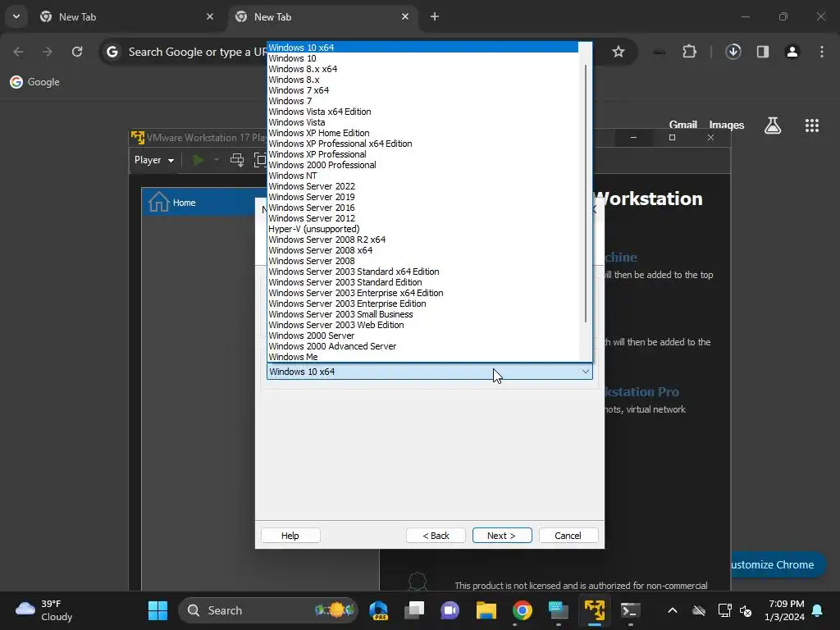This screenshot has width=840, height=630.
Task: Select Windows XP Professional x64 Edition
Action: pyautogui.click(x=422, y=144)
